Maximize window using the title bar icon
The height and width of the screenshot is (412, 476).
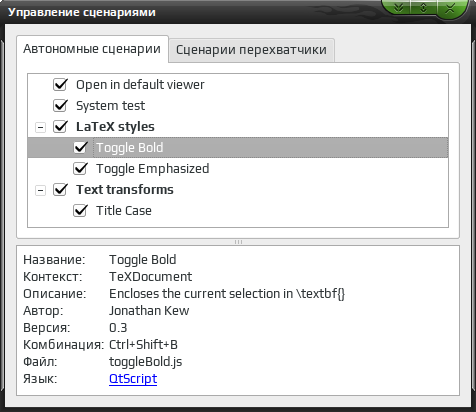coord(423,7)
